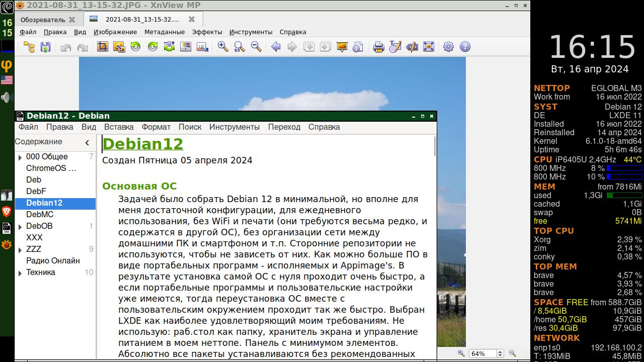Image resolution: width=644 pixels, height=362 pixels.
Task: Click the eraser edit icon in toolbar
Action: click(x=412, y=47)
